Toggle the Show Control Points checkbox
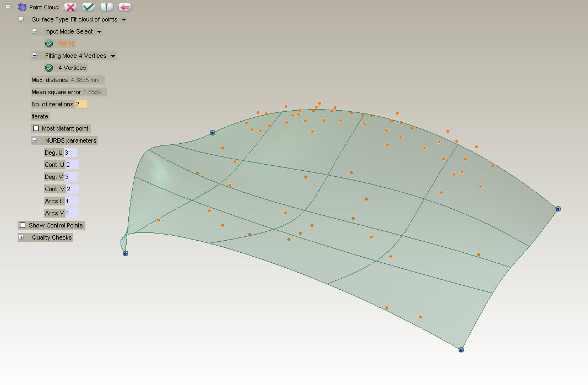 click(x=23, y=225)
